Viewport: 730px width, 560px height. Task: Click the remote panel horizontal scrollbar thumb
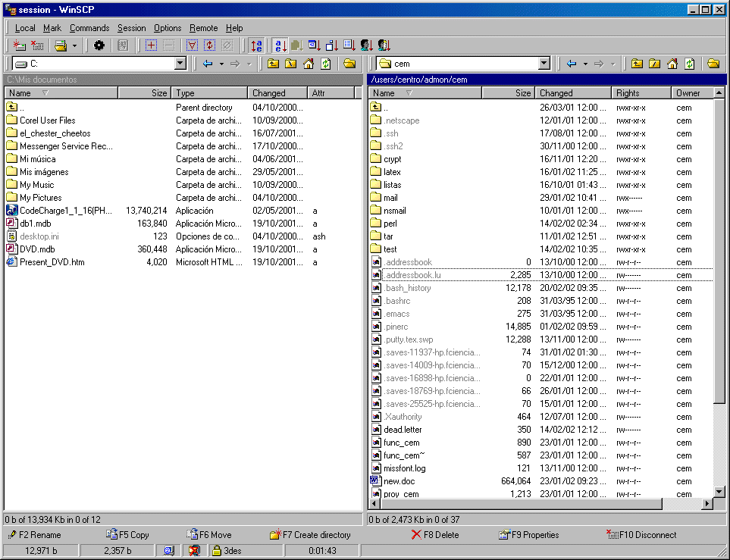[x=521, y=503]
